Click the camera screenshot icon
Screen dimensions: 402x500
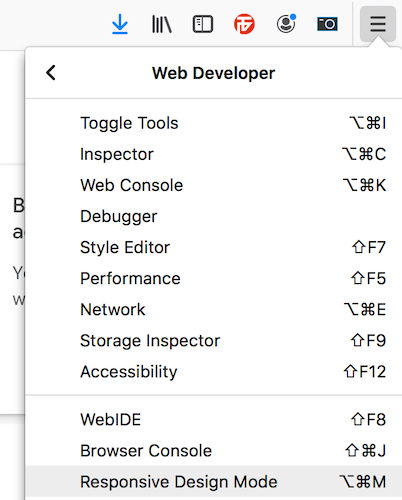(327, 24)
